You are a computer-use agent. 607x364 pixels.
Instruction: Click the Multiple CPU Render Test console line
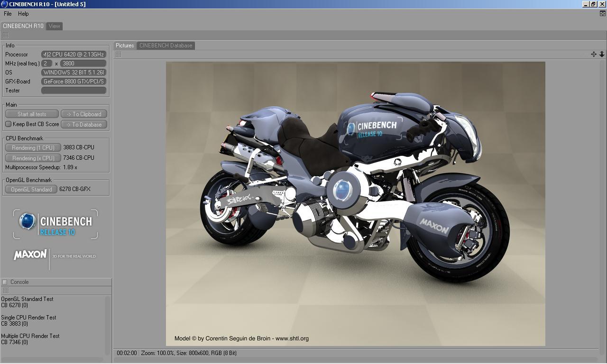[30, 336]
